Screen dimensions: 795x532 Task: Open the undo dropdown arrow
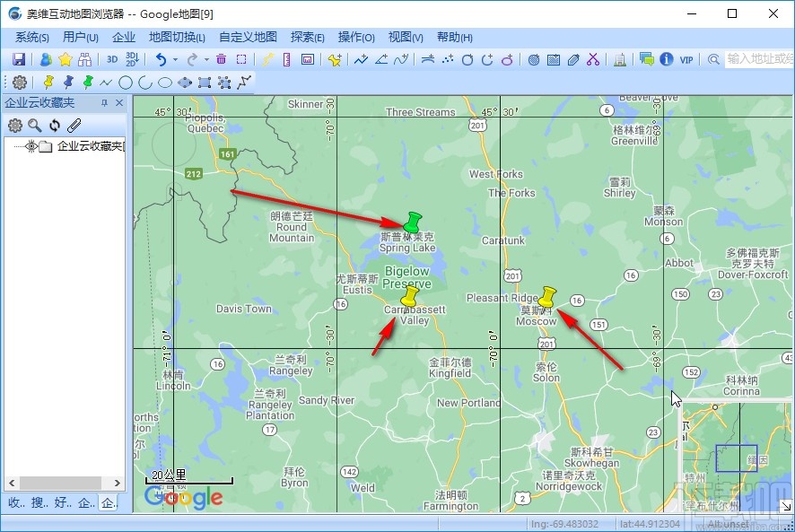click(x=175, y=58)
